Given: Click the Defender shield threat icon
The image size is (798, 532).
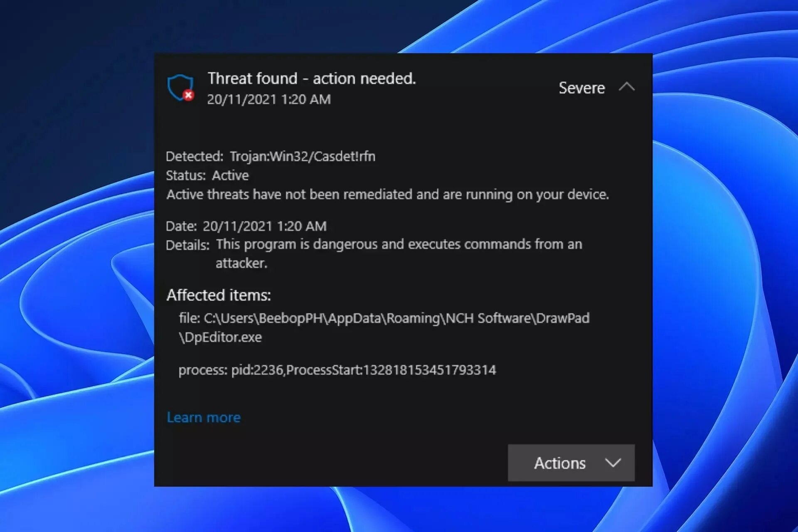Looking at the screenshot, I should pyautogui.click(x=180, y=86).
